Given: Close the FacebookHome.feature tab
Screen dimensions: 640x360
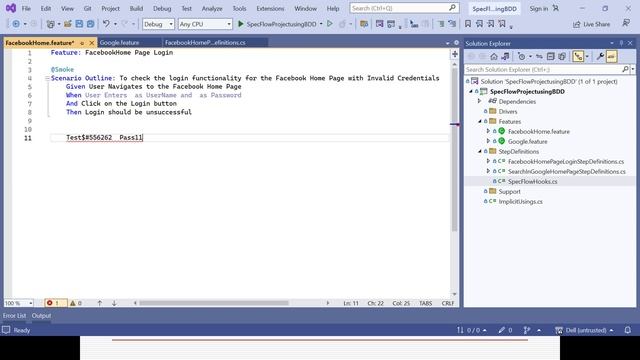Looking at the screenshot, I should (92, 42).
